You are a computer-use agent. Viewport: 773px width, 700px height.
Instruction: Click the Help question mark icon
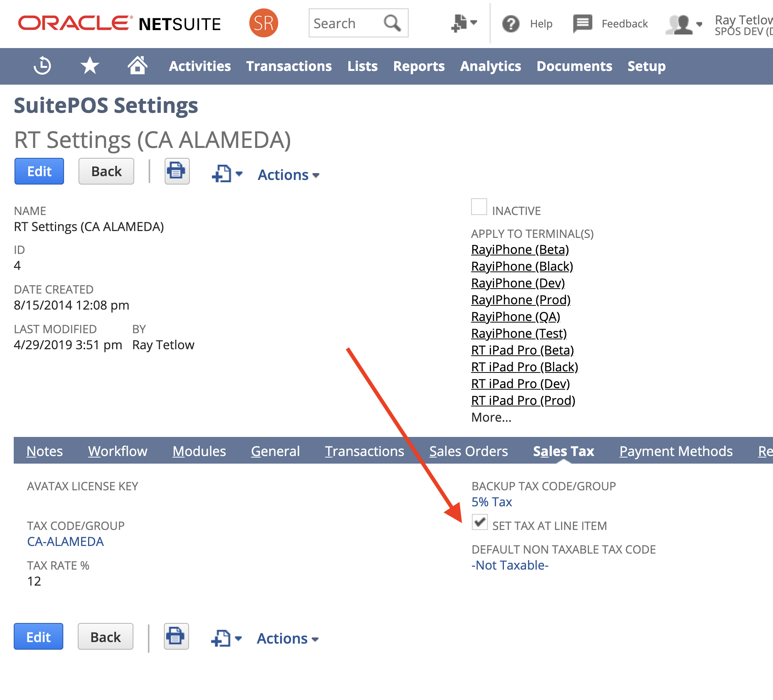click(x=510, y=24)
